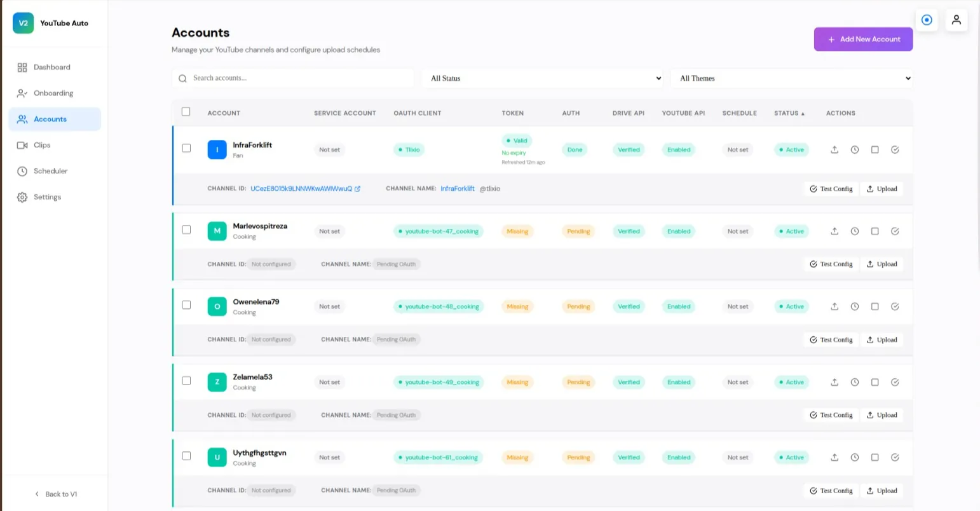
Task: Click the blue circular record icon at top right
Action: [x=927, y=20]
